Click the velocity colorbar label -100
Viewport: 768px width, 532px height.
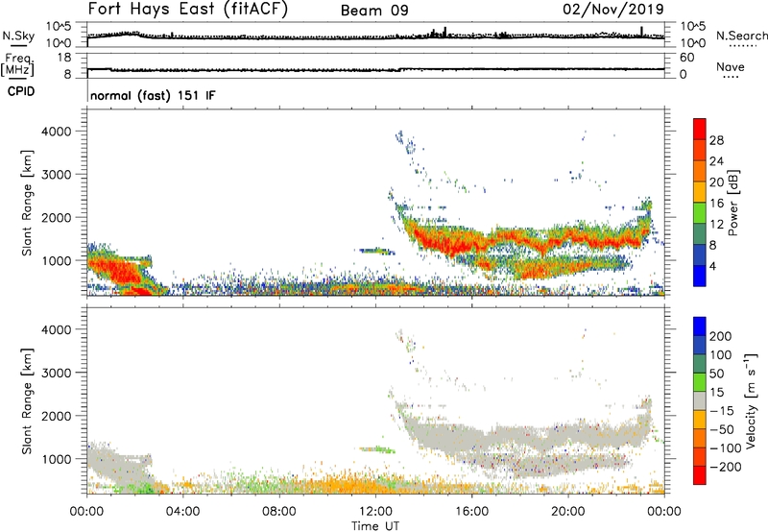725,448
